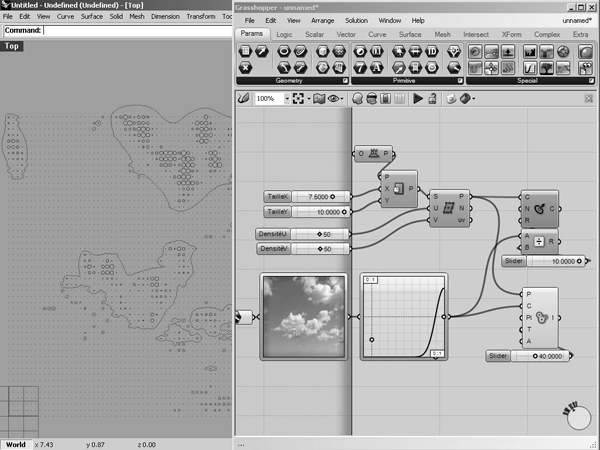The width and height of the screenshot is (600, 450).
Task: Click the slider handle showing 40.0000
Action: click(535, 356)
